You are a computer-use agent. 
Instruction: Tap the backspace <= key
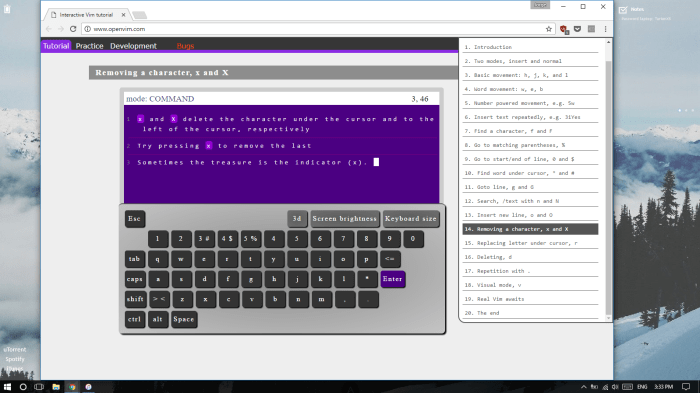[x=390, y=259]
